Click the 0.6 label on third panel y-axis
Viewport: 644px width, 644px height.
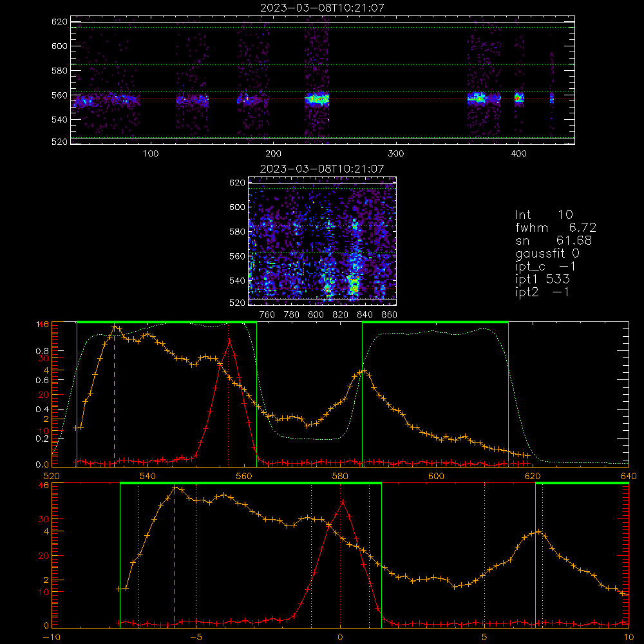click(x=42, y=381)
